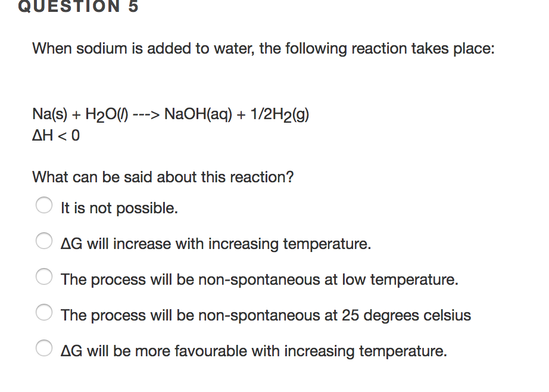The height and width of the screenshot is (392, 549).
Task: Click the chemical reaction equation text
Action: click(170, 114)
